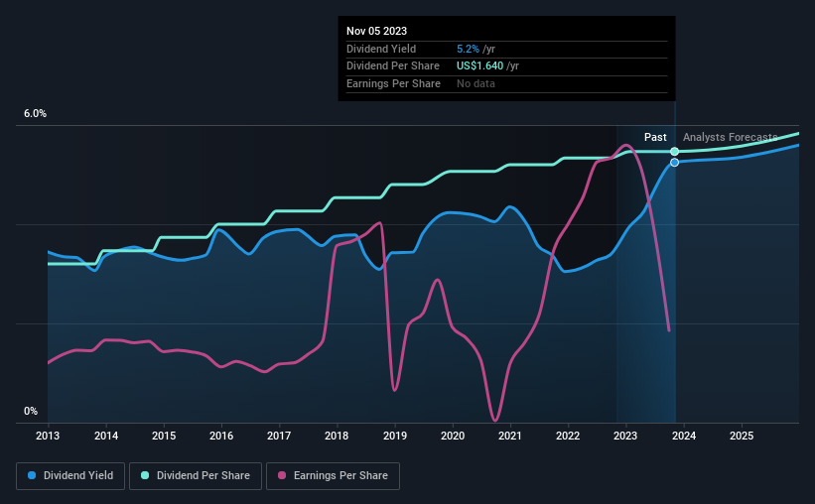
Task: Click the No data earnings value
Action: 475,83
